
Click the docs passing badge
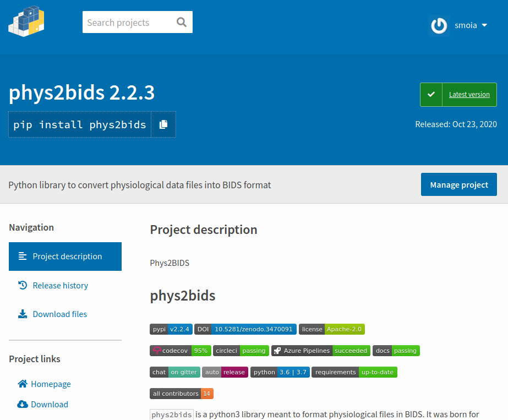[x=396, y=351]
